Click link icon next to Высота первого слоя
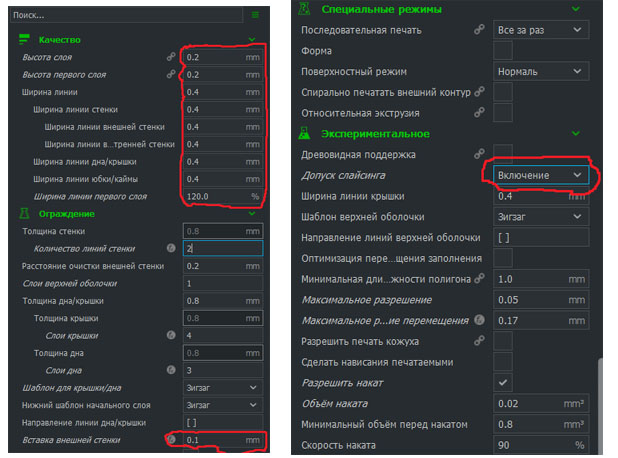The image size is (618, 458). click(x=171, y=74)
